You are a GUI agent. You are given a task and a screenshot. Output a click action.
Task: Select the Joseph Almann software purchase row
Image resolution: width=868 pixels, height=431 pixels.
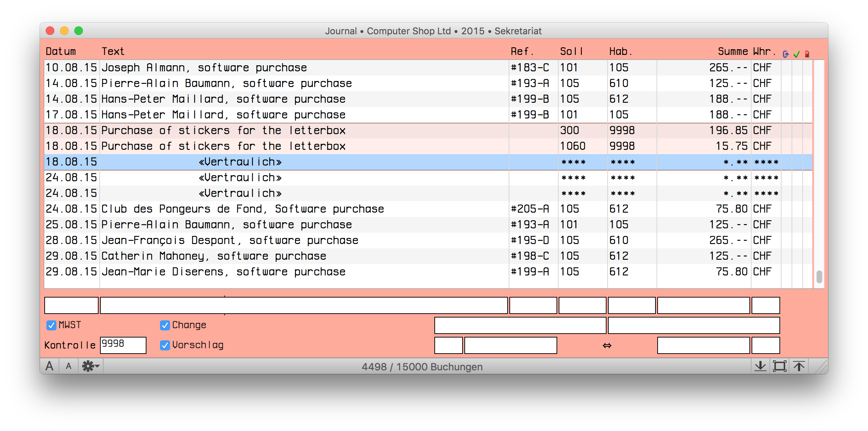click(204, 67)
